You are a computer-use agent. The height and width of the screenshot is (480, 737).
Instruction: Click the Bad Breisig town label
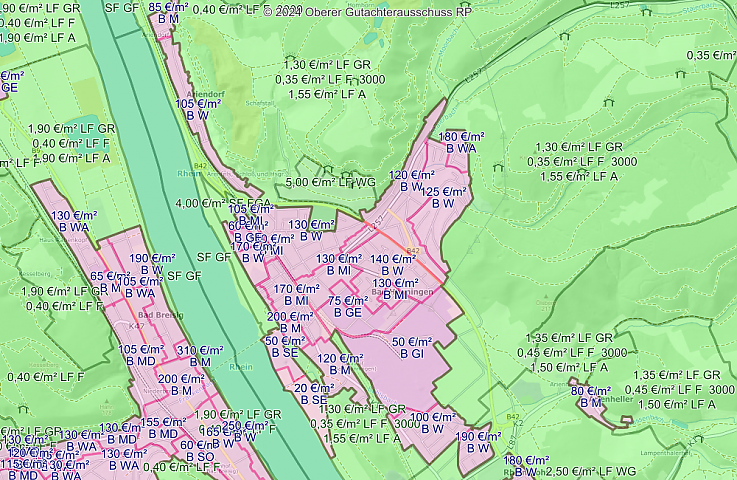[158, 315]
